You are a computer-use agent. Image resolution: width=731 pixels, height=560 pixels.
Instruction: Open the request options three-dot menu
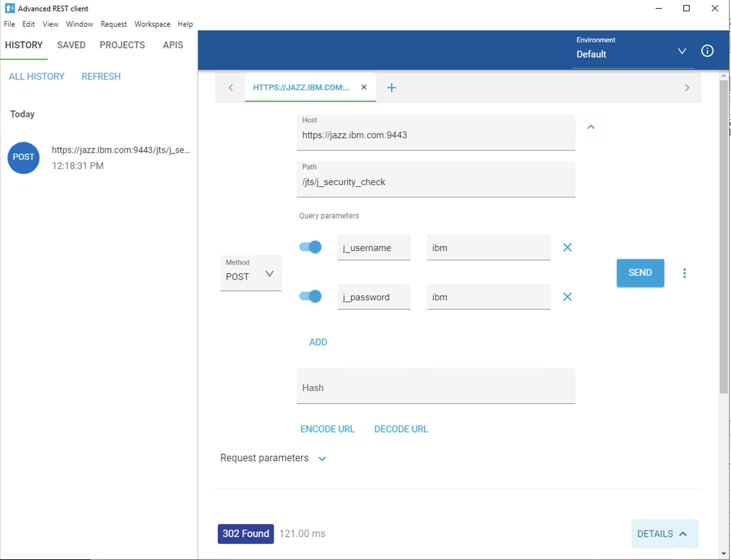(684, 273)
